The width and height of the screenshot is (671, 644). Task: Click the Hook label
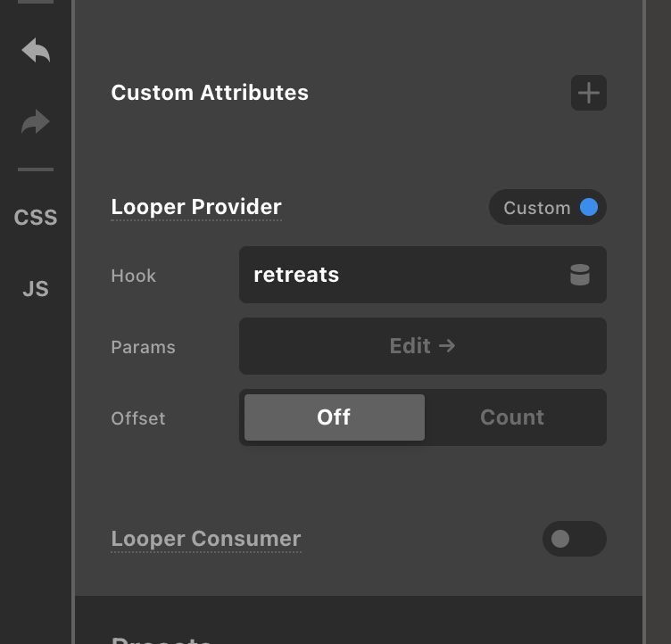coord(134,276)
